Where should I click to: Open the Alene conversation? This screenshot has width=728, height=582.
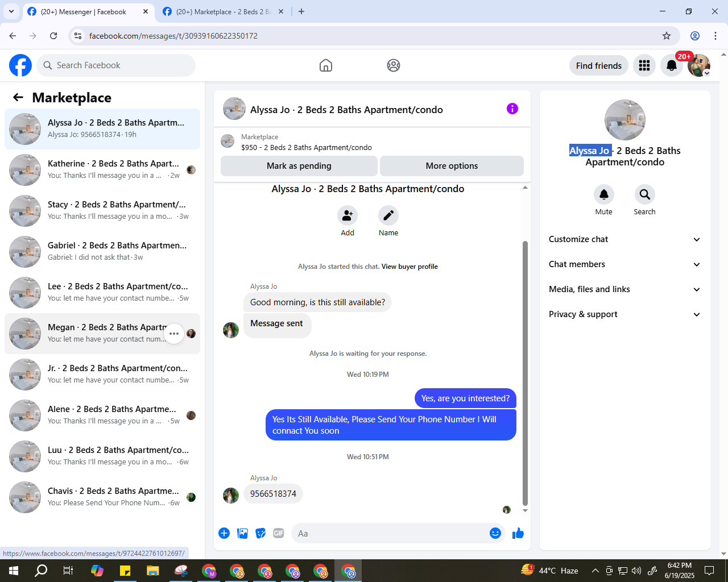point(102,415)
